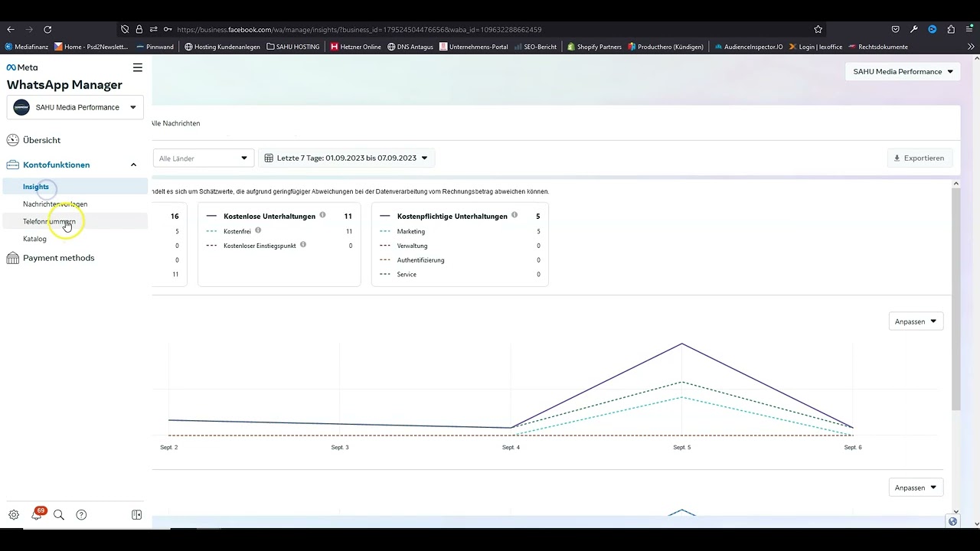Go back with browser back arrow
The image size is (980, 551).
[x=11, y=29]
